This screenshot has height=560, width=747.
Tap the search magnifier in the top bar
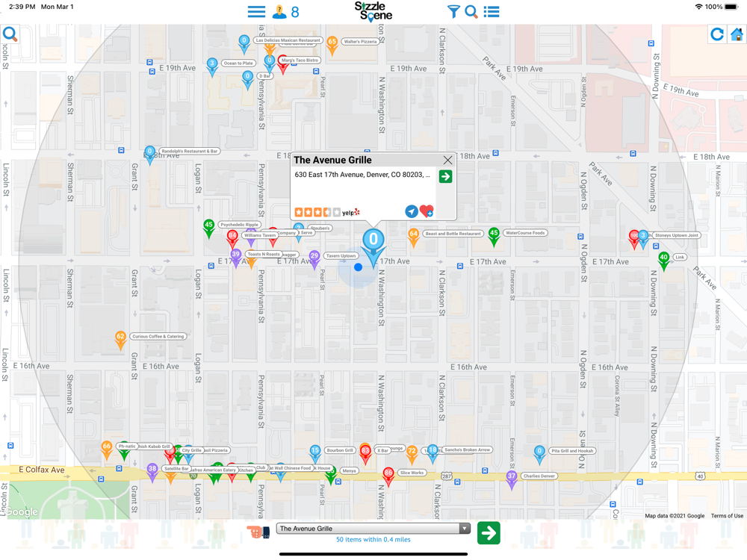(x=471, y=12)
